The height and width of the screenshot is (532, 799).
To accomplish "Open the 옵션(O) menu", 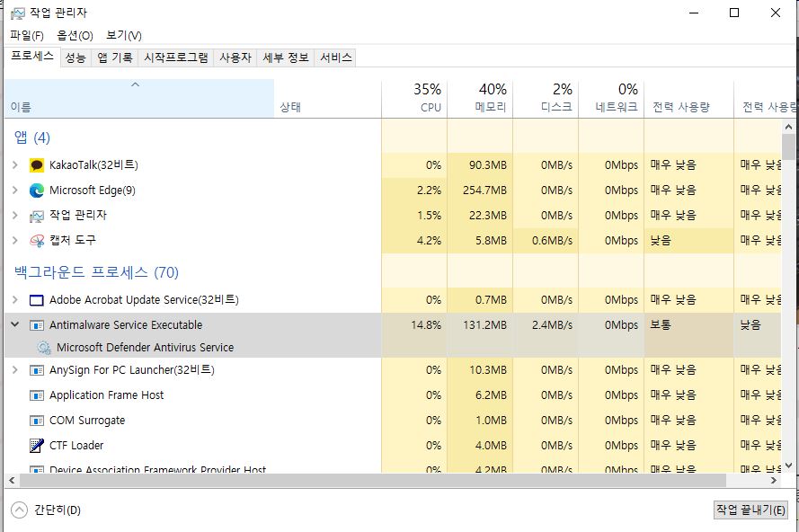I will [75, 35].
